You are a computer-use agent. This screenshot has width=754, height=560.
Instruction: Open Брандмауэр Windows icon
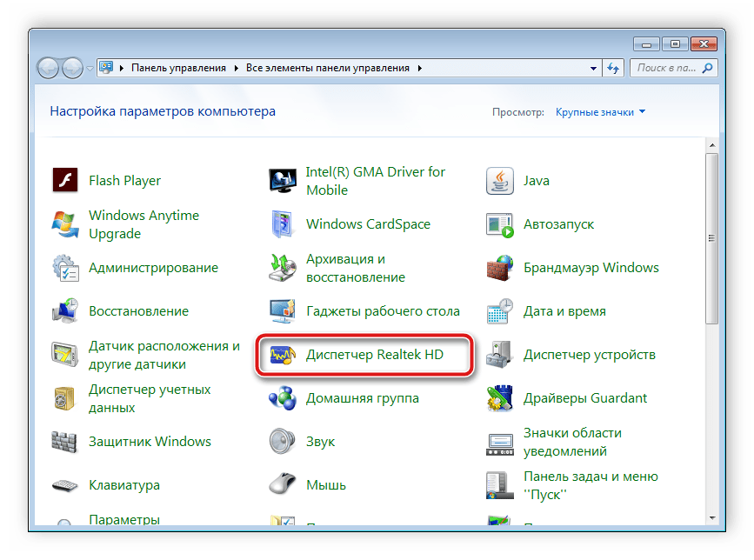pos(500,268)
